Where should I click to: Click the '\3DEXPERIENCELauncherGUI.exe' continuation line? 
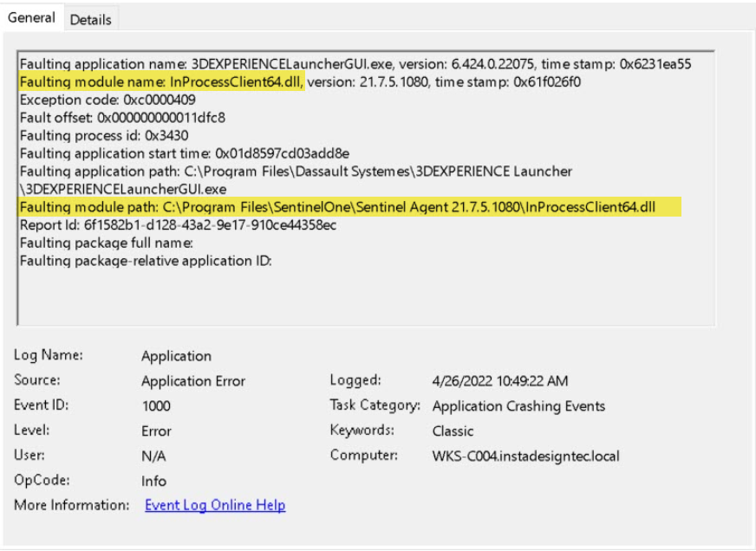tap(123, 189)
